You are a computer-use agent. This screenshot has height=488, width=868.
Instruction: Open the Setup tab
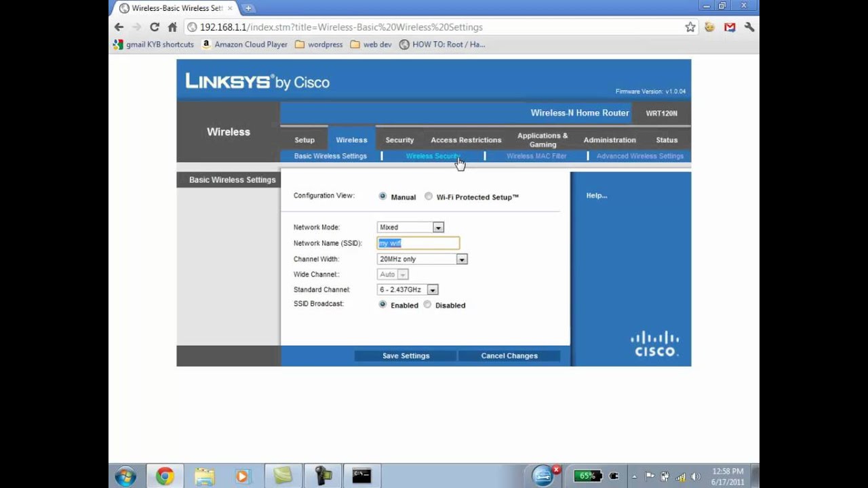(x=304, y=140)
